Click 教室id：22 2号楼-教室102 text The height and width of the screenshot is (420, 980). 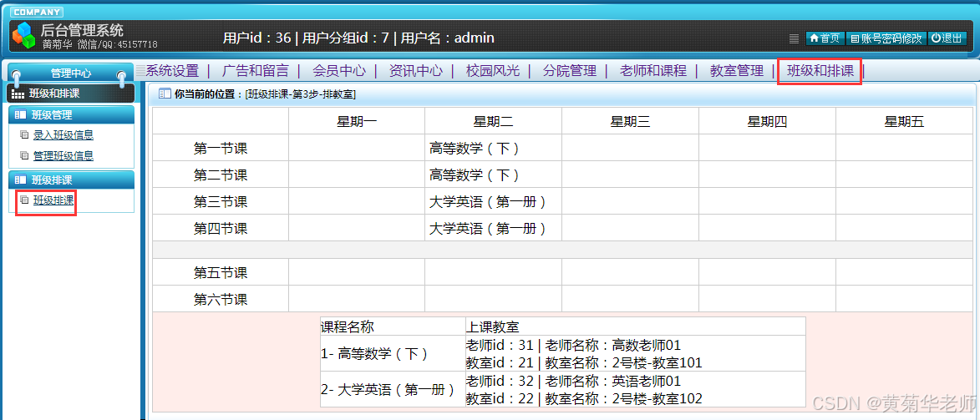pos(584,399)
